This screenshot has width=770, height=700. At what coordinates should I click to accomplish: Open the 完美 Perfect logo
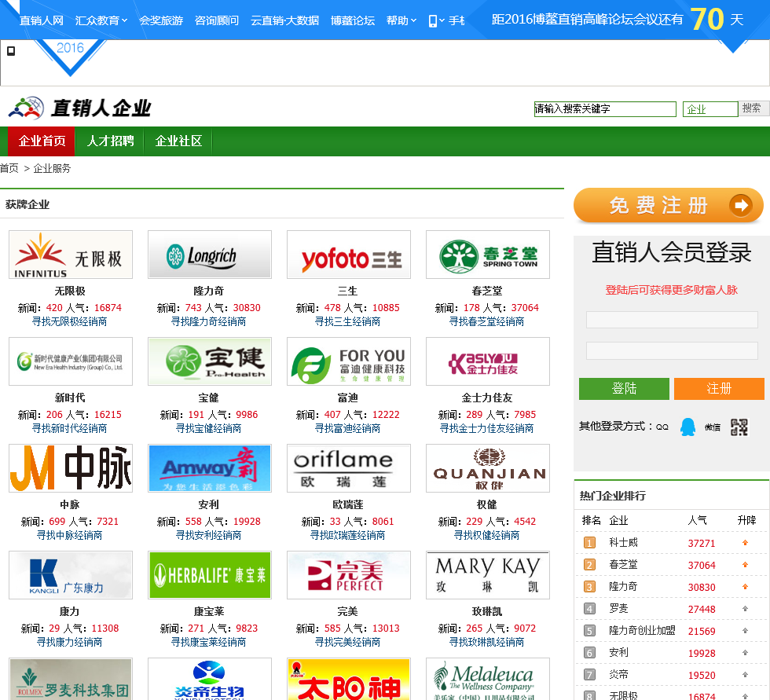click(349, 575)
